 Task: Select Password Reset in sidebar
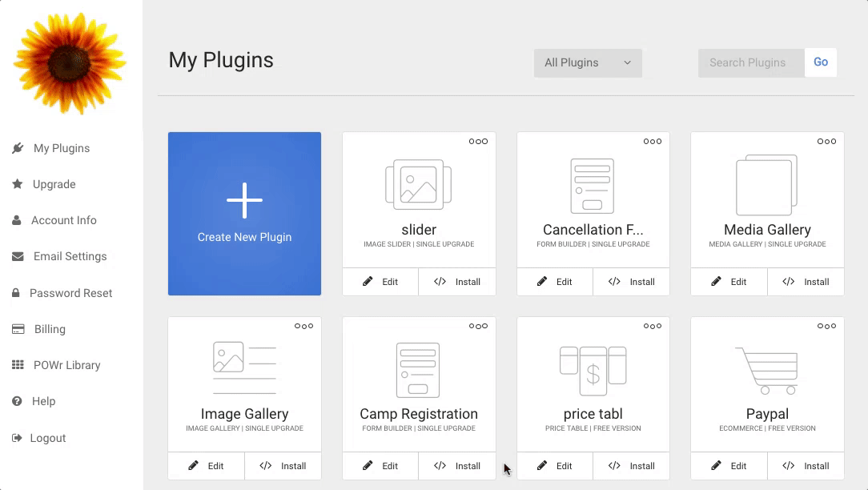[70, 293]
